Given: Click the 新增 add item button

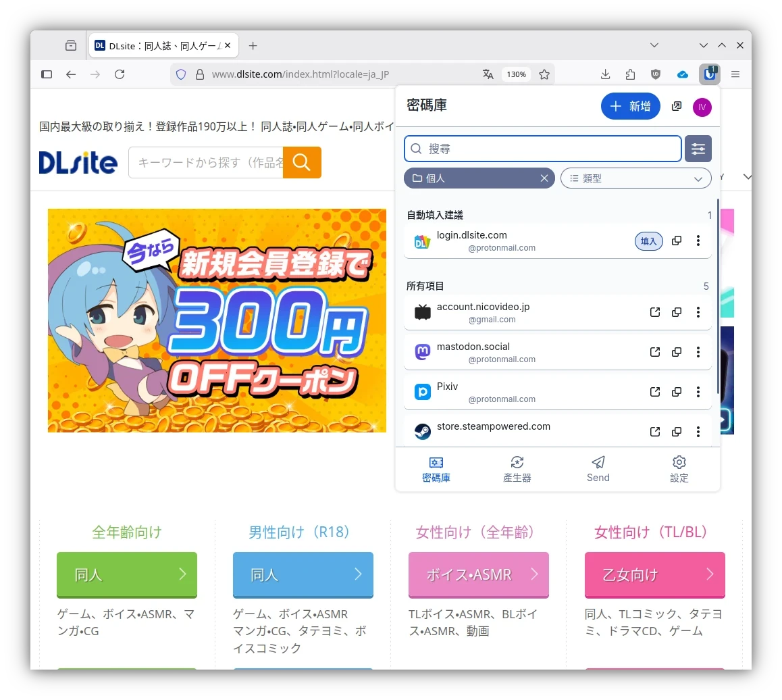Looking at the screenshot, I should click(x=630, y=106).
